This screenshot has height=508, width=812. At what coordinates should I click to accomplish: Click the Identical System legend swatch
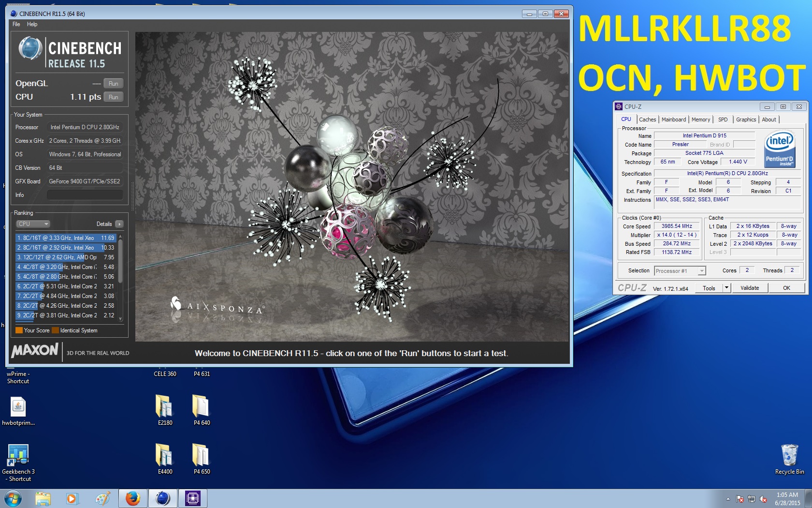55,330
